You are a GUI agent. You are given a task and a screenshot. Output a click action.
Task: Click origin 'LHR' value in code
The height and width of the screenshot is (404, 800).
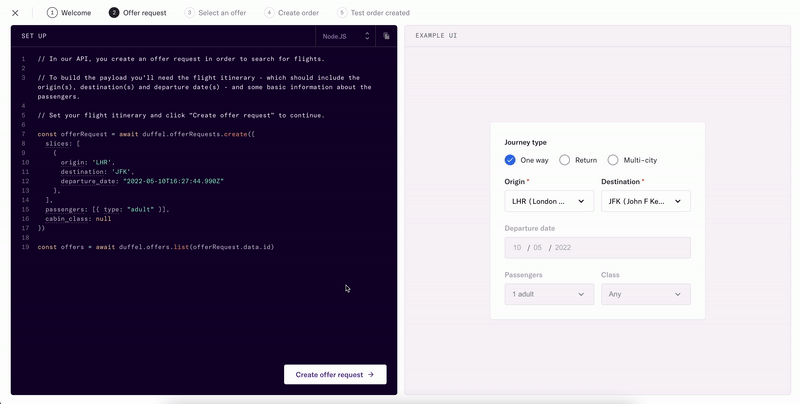click(104, 162)
